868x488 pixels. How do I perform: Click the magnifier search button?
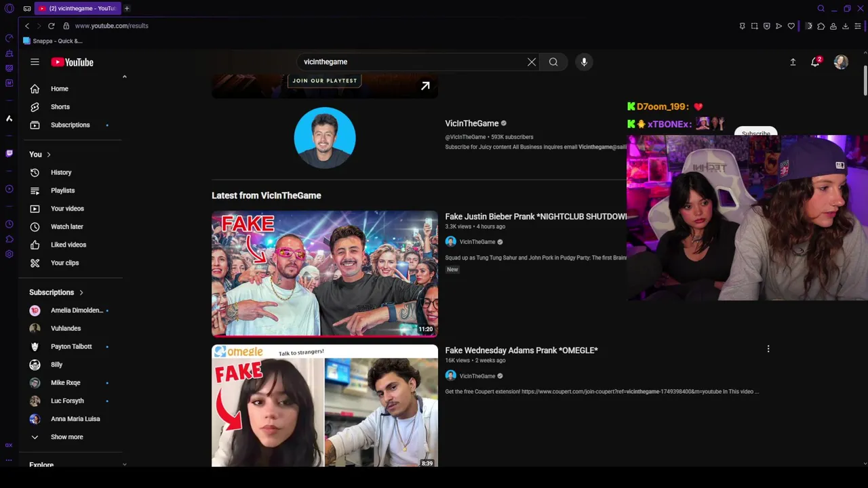(x=553, y=62)
